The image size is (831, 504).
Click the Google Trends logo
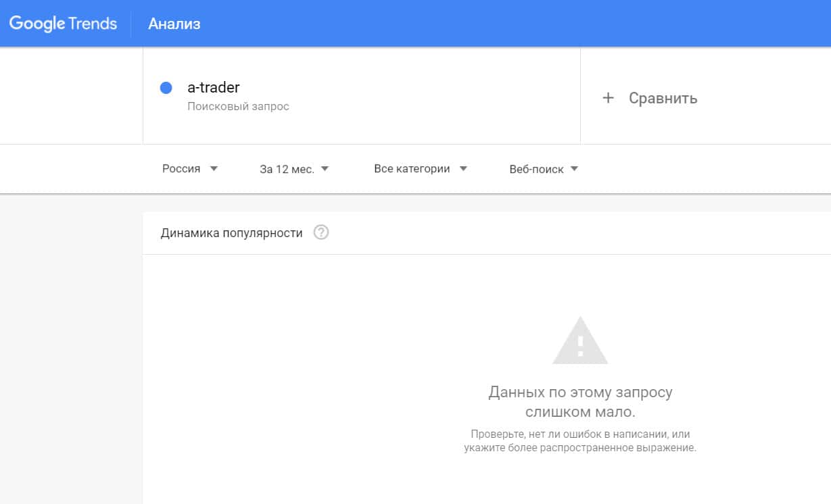(63, 24)
